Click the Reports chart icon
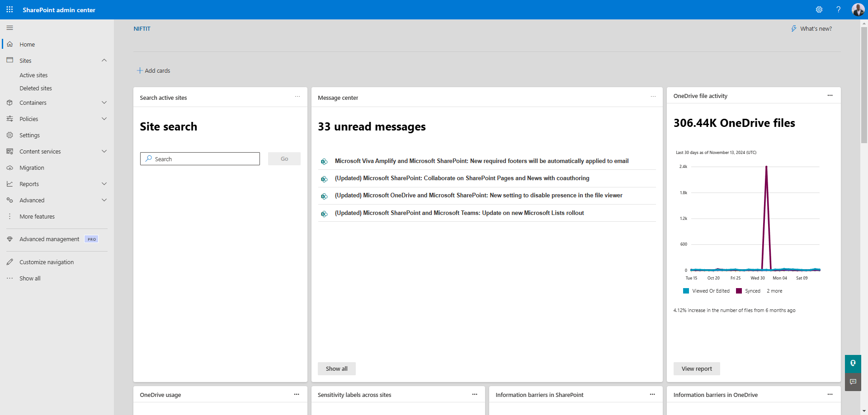This screenshot has width=868, height=415. (x=9, y=184)
